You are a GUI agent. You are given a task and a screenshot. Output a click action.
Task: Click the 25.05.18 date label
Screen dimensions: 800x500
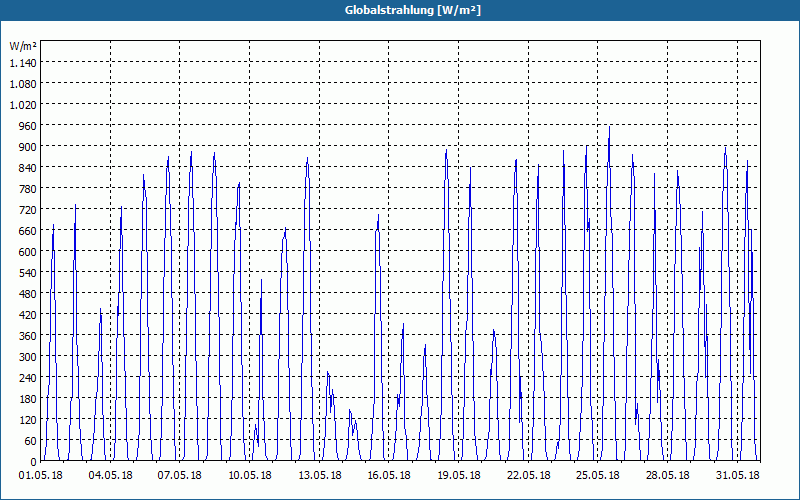(598, 476)
